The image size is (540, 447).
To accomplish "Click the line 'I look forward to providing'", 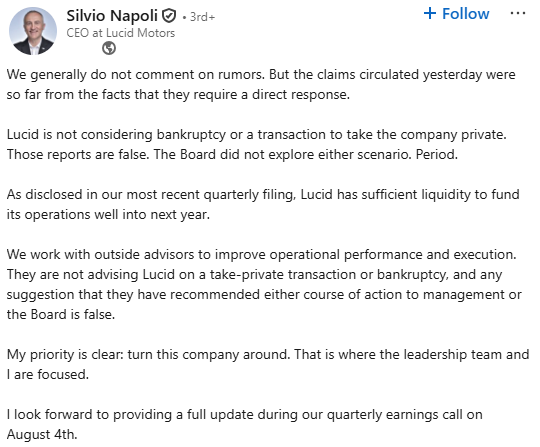I will coord(245,414).
